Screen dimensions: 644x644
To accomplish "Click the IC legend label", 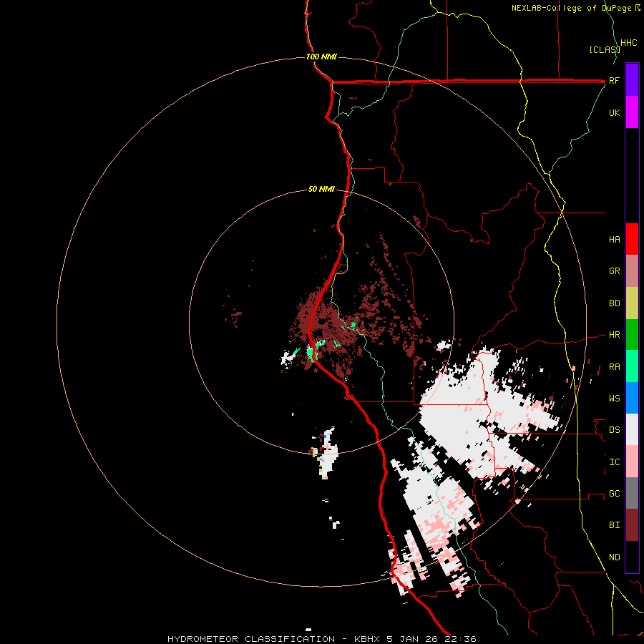I will pyautogui.click(x=614, y=462).
